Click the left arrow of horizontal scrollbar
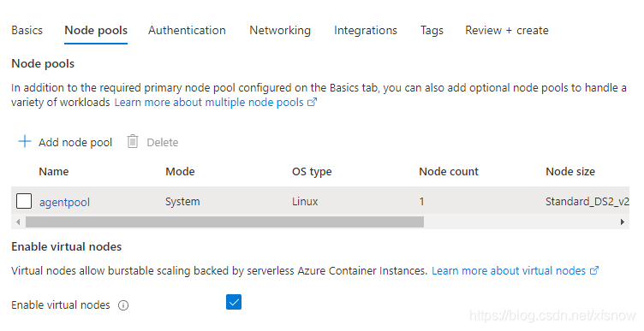Screen dimensions: 644x331 click(x=18, y=222)
